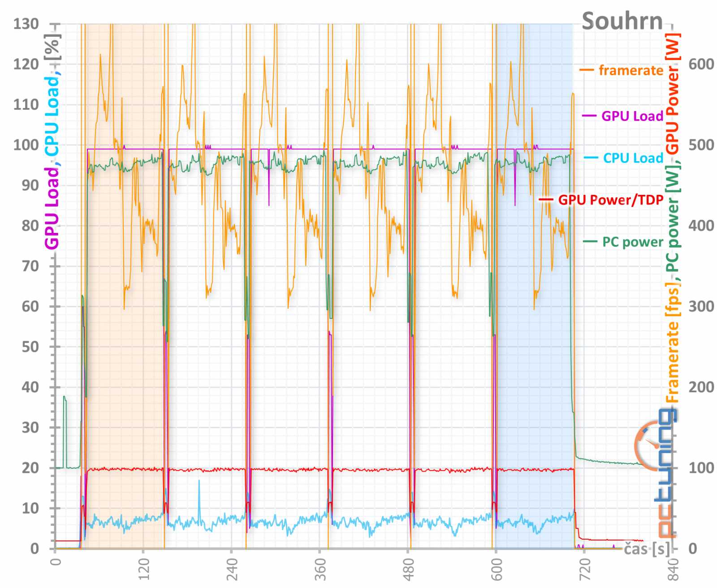Click the 'čas [s]' x-axis label
Screen dimensions: 717x588
(x=648, y=548)
